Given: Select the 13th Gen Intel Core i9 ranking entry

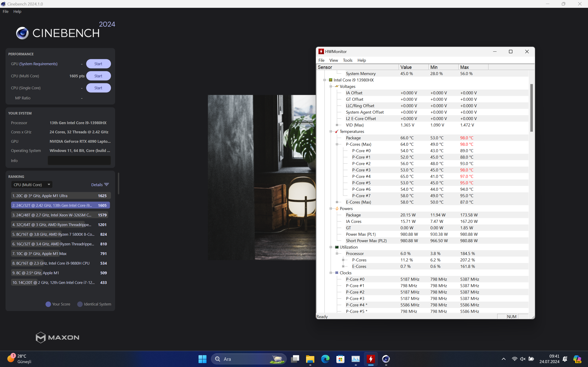Looking at the screenshot, I should click(61, 205).
